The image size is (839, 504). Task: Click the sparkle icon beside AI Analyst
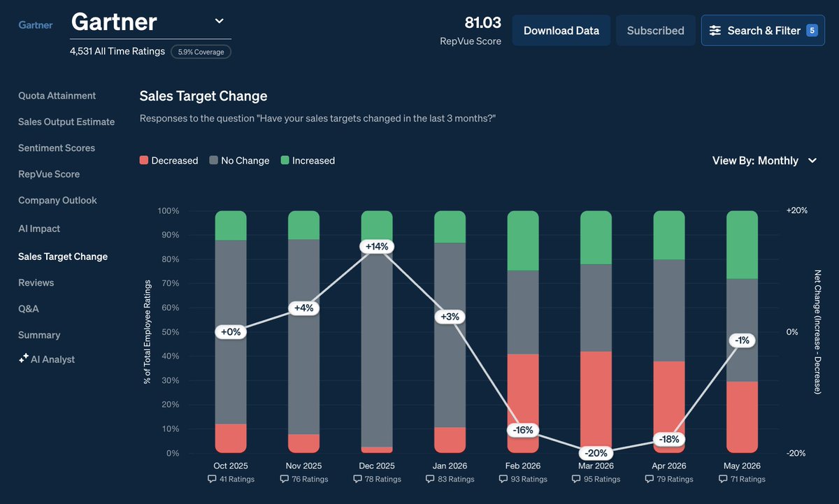coord(24,359)
